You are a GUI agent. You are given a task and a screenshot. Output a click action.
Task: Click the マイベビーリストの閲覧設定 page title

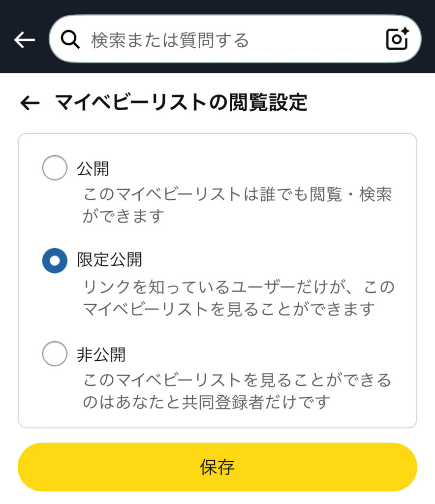click(181, 102)
